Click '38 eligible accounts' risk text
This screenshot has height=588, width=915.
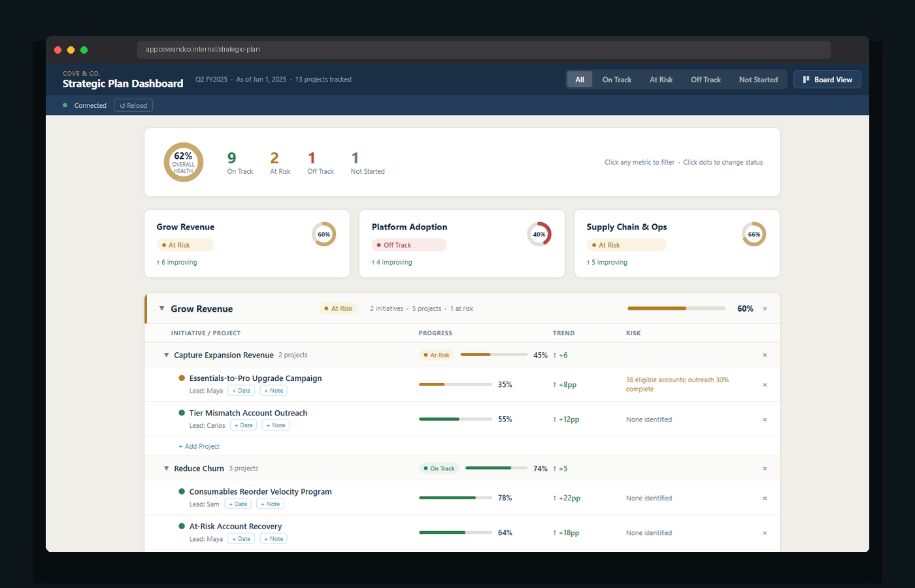pyautogui.click(x=677, y=384)
